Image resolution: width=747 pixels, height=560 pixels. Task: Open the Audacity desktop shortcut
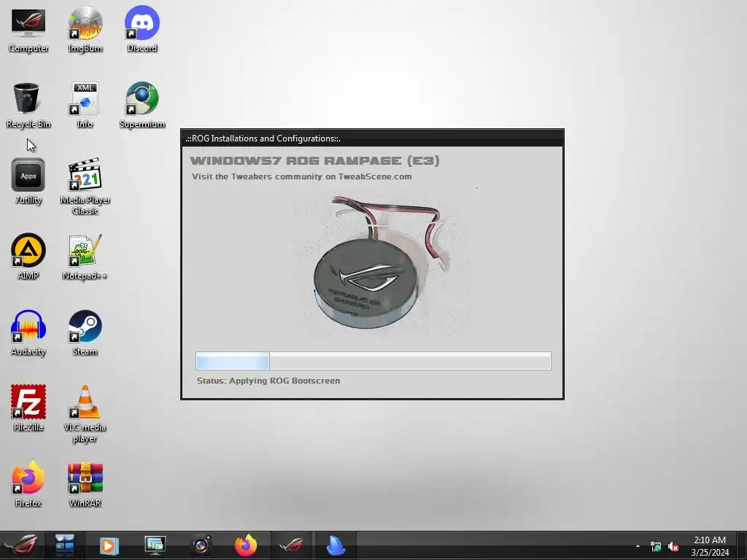tap(28, 332)
